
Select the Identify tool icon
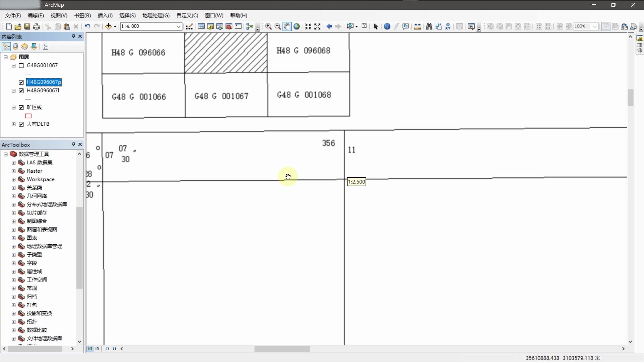coord(387,26)
